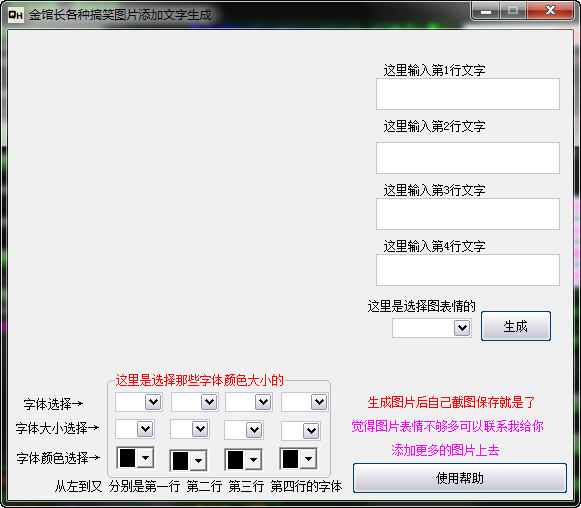Open the 使用帮助 help button

[x=460, y=478]
